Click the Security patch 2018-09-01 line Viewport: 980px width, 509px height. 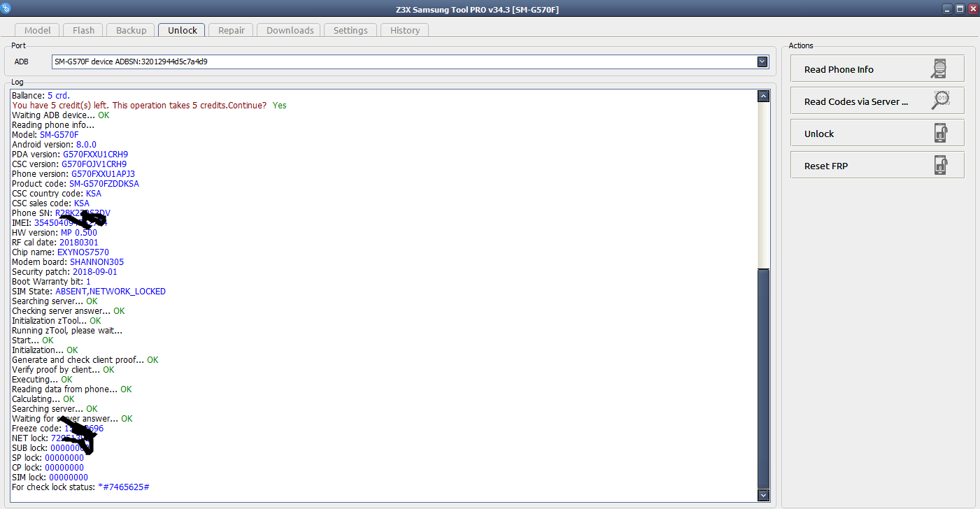pos(64,272)
